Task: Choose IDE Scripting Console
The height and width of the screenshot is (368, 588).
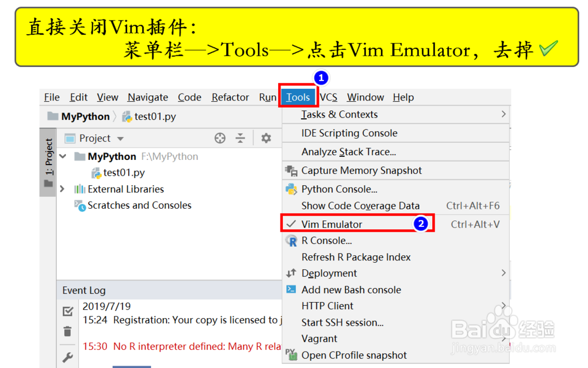Action: tap(396, 133)
